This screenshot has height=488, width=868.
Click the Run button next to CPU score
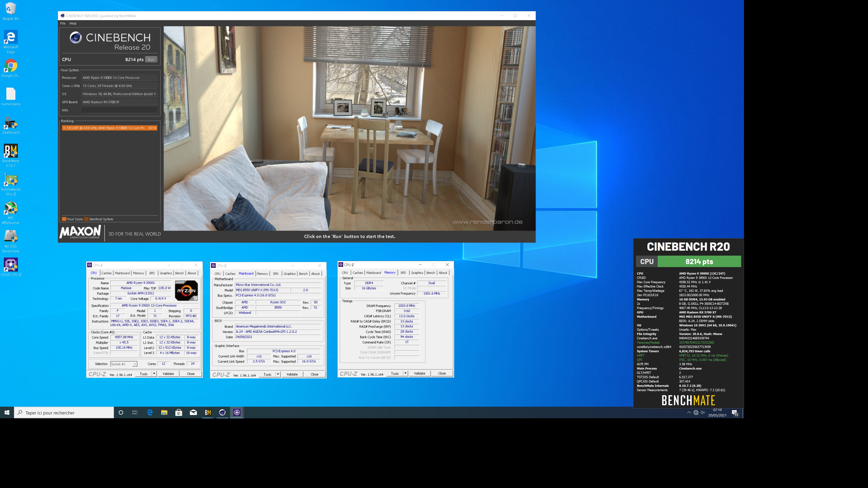[151, 59]
